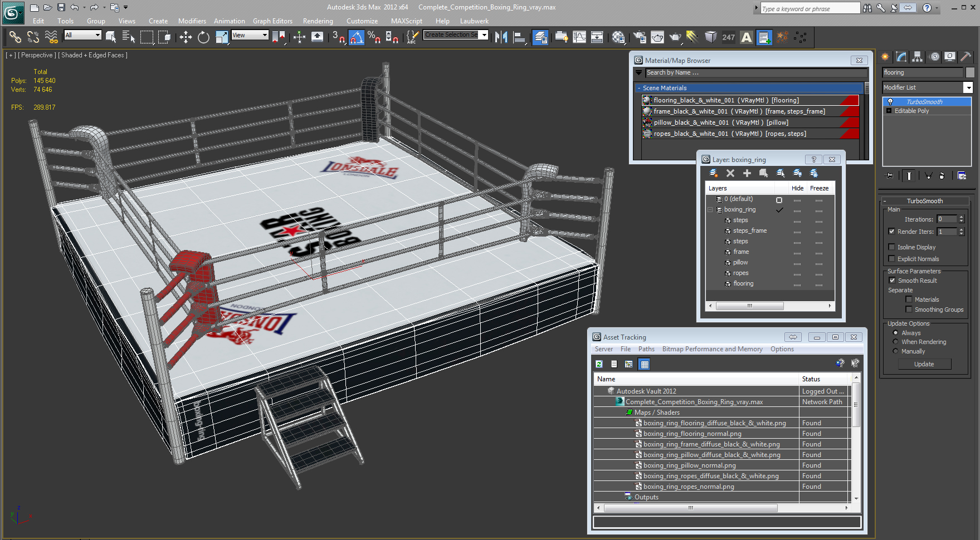Enable Separate by Smoothing Groups checkbox
The width and height of the screenshot is (980, 540).
click(909, 310)
